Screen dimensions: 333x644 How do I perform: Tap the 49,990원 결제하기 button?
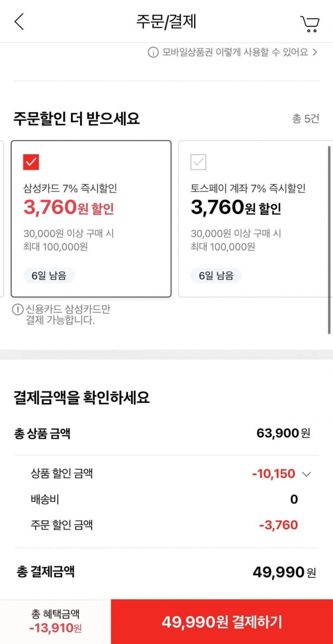(x=222, y=622)
